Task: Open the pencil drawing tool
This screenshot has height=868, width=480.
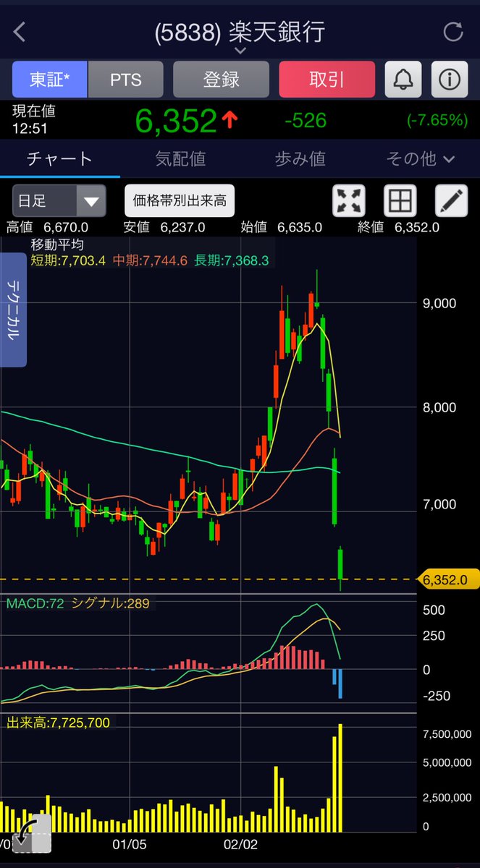Action: [x=452, y=201]
